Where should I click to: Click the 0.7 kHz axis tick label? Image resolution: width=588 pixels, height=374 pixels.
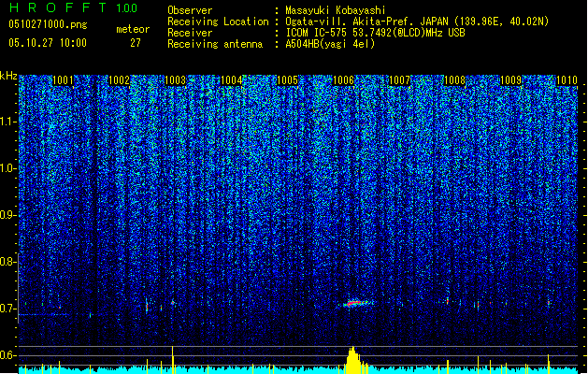pos(7,309)
